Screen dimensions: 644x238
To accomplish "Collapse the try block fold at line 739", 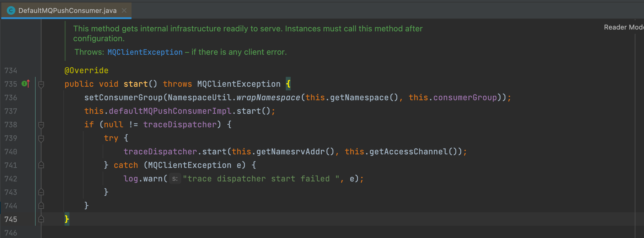I will (41, 138).
